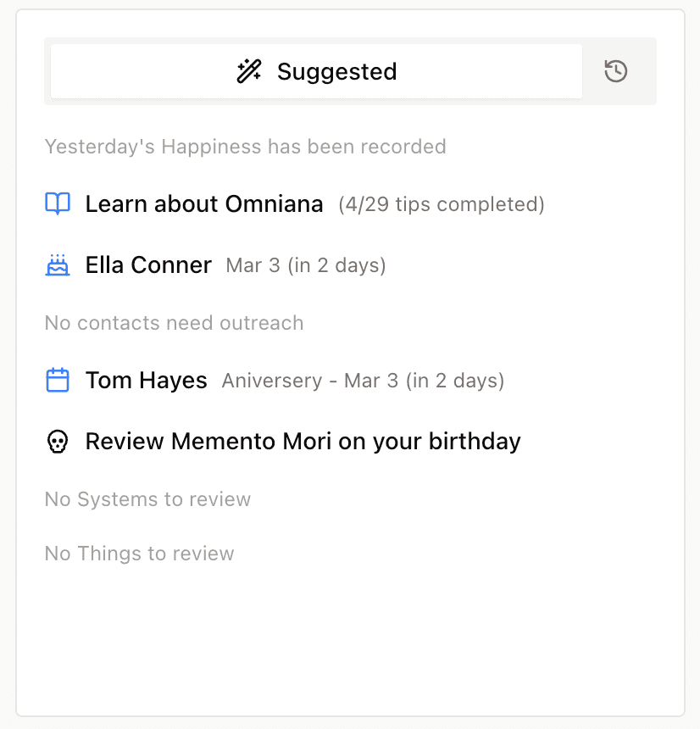This screenshot has height=729, width=700.
Task: Click the open book icon for Omniana tips
Action: pos(58,203)
